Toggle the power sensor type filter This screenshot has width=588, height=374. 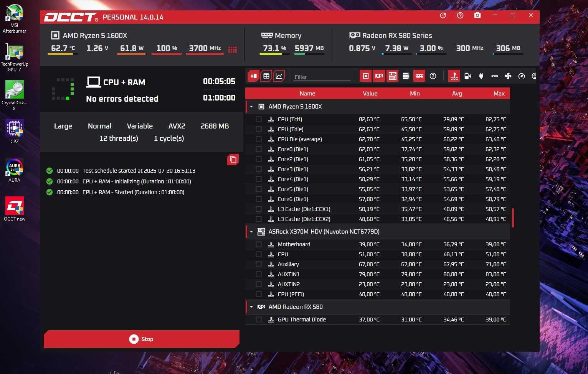pos(468,76)
